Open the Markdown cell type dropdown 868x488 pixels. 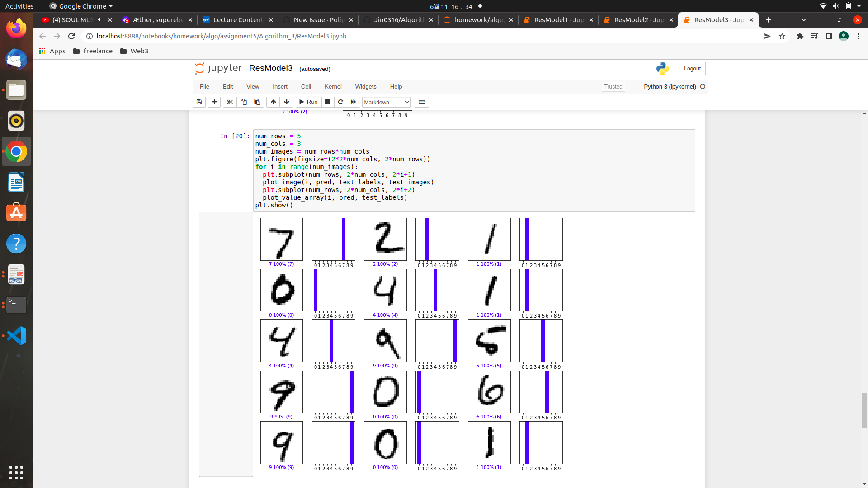[x=386, y=102]
